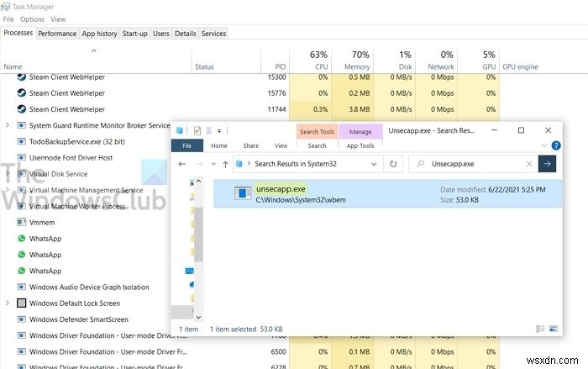The width and height of the screenshot is (588, 369).
Task: Open the Explorer View ribbon tab
Action: pyautogui.click(x=281, y=145)
